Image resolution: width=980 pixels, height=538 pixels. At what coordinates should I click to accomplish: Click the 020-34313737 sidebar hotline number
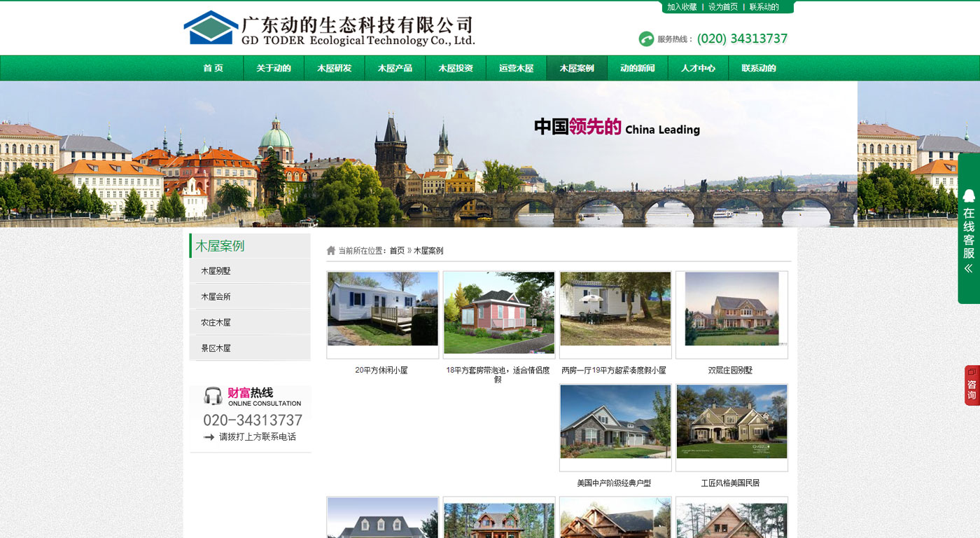(253, 420)
